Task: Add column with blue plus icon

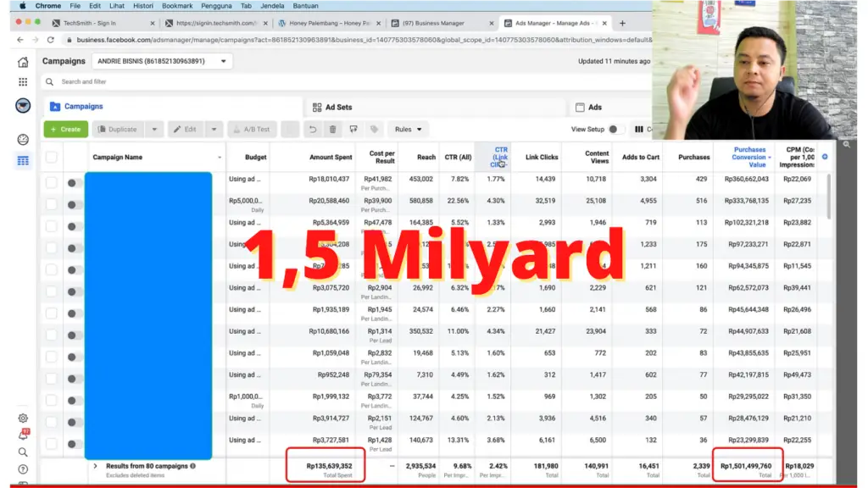Action: click(825, 157)
